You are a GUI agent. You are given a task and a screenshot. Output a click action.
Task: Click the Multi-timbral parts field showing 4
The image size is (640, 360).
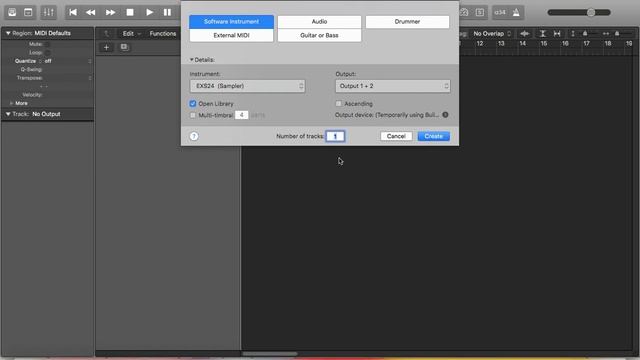242,115
